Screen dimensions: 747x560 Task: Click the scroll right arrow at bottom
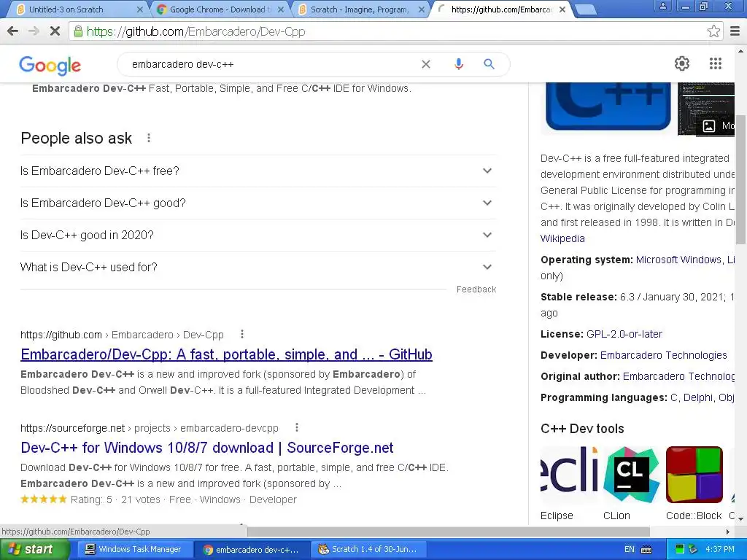coord(728,532)
